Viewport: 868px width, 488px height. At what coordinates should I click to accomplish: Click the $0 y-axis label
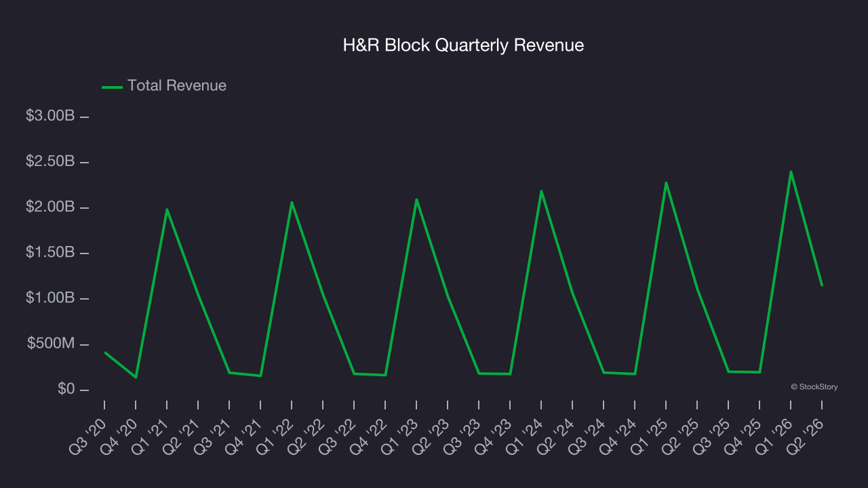click(66, 390)
